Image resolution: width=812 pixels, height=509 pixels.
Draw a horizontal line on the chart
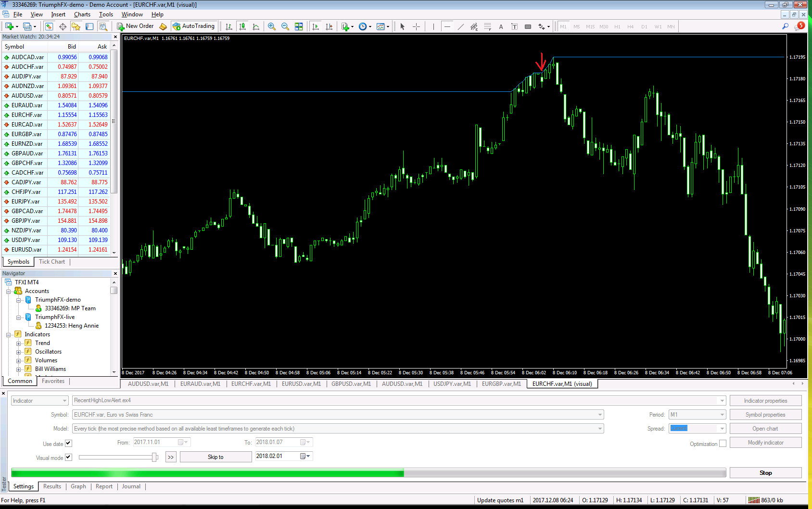(447, 26)
